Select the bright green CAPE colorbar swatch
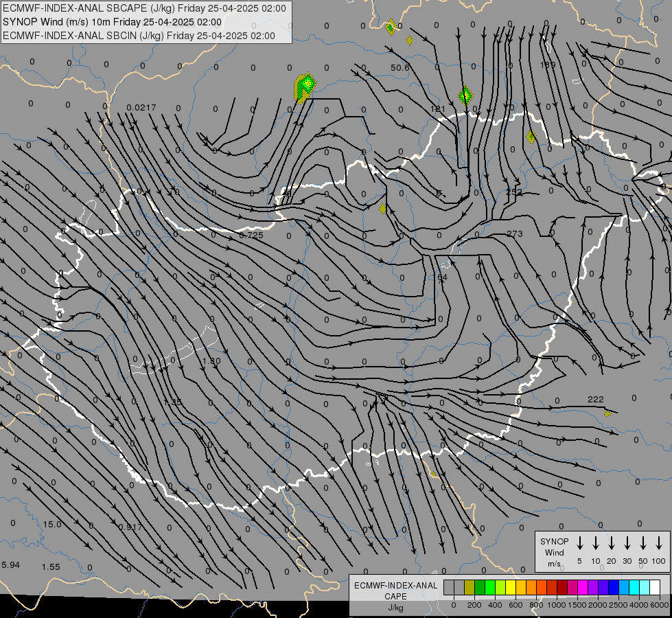This screenshot has width=672, height=618. (490, 588)
